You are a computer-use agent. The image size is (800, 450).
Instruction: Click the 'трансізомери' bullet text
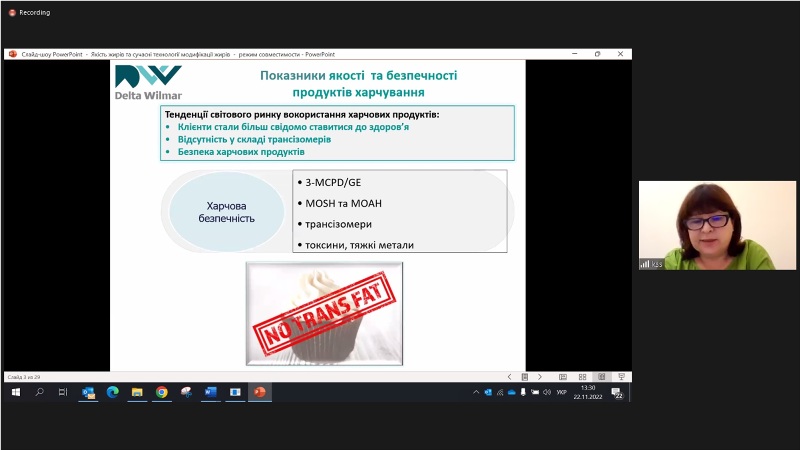point(338,224)
